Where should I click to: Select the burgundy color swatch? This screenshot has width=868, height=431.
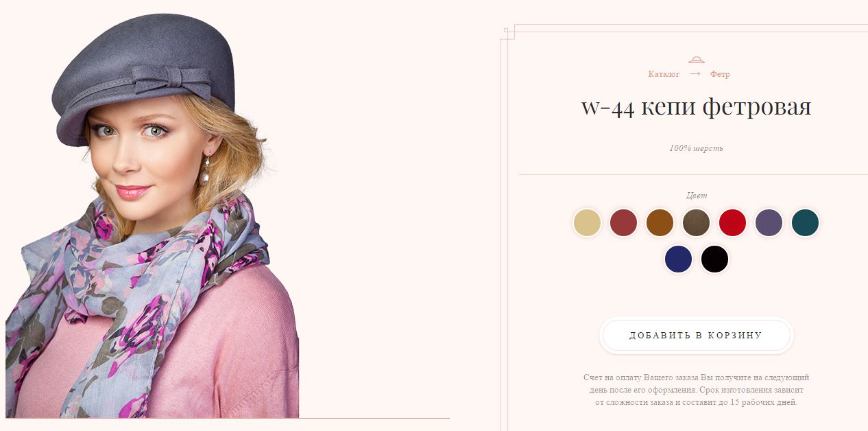[x=623, y=223]
